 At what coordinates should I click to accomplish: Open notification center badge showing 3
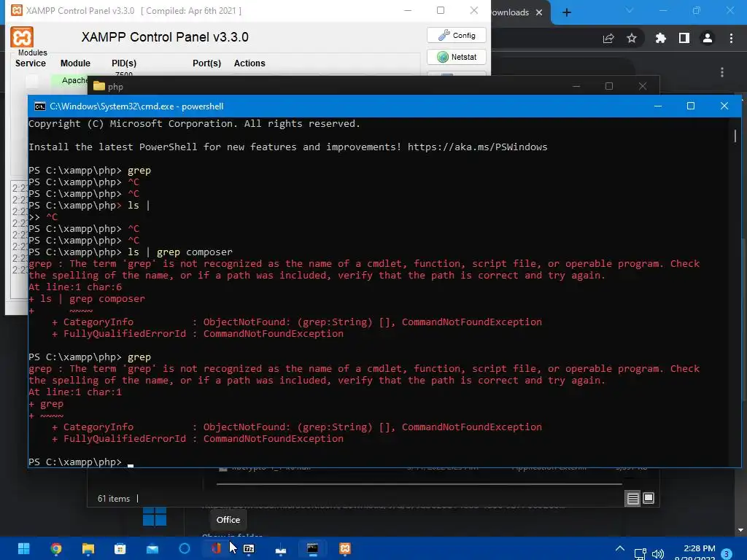tap(727, 553)
